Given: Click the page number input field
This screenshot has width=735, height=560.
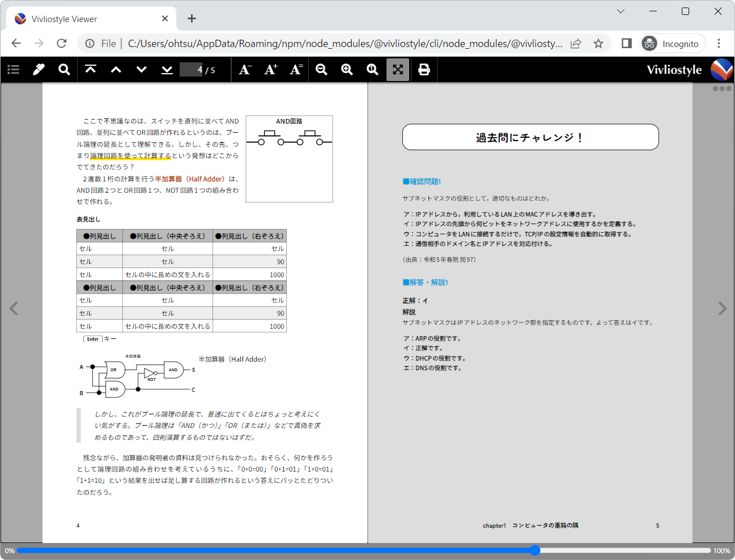Looking at the screenshot, I should (190, 69).
